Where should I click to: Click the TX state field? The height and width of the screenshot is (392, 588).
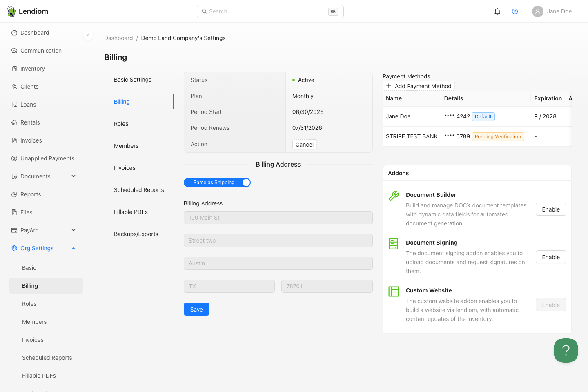coord(229,286)
